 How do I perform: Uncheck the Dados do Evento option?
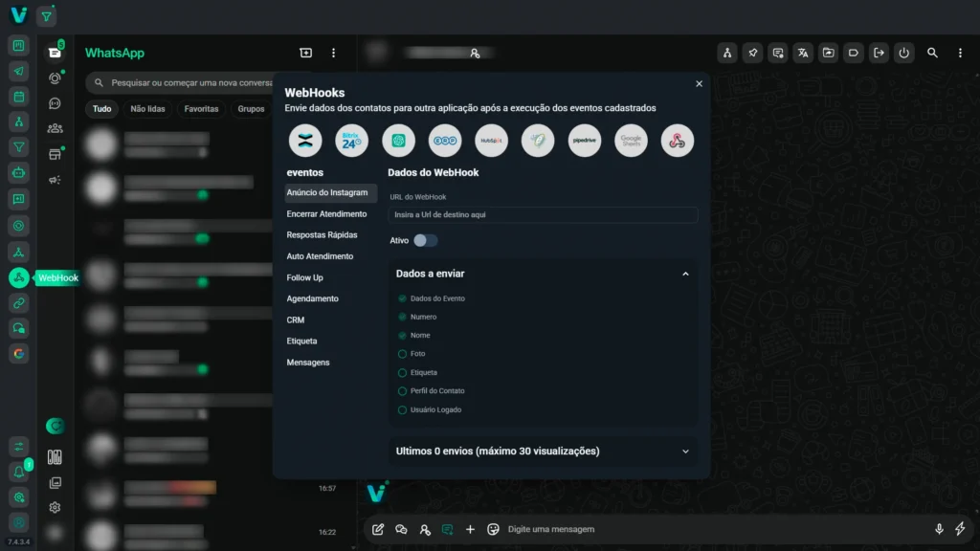pos(403,298)
